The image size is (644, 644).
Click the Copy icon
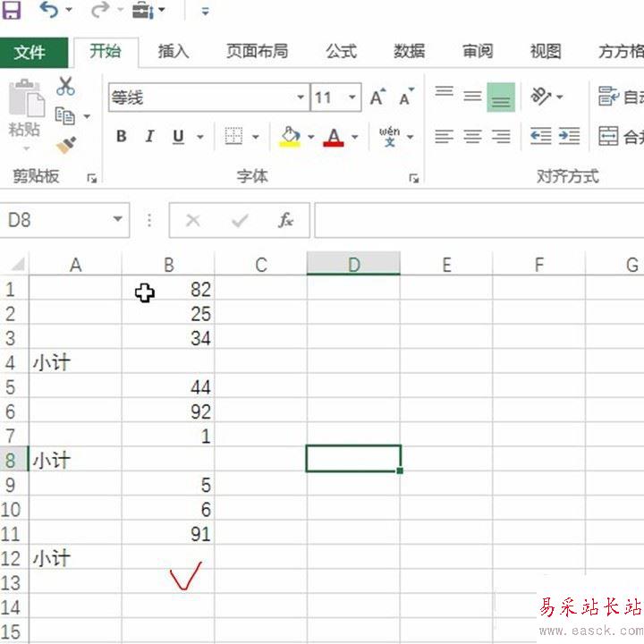click(x=65, y=116)
